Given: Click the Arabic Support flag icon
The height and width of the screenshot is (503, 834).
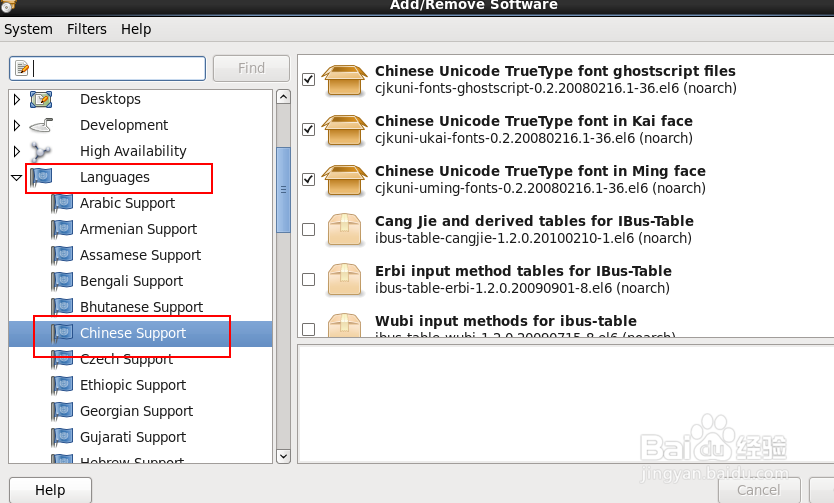Looking at the screenshot, I should click(x=62, y=204).
